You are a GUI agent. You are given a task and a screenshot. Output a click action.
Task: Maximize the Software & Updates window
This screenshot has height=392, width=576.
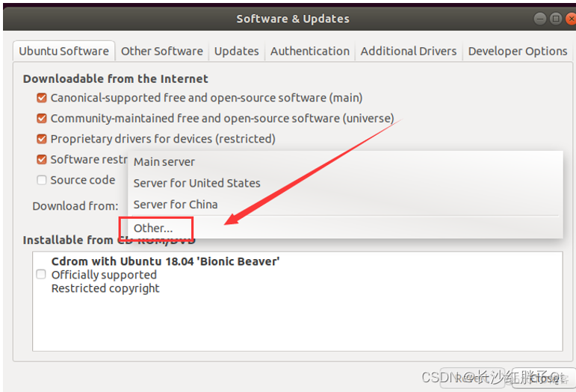(555, 19)
